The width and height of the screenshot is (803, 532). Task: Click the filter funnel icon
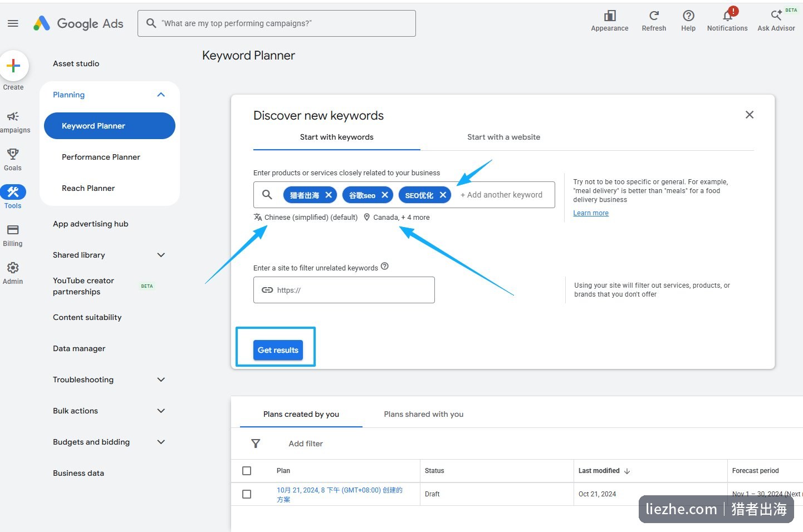pyautogui.click(x=256, y=444)
